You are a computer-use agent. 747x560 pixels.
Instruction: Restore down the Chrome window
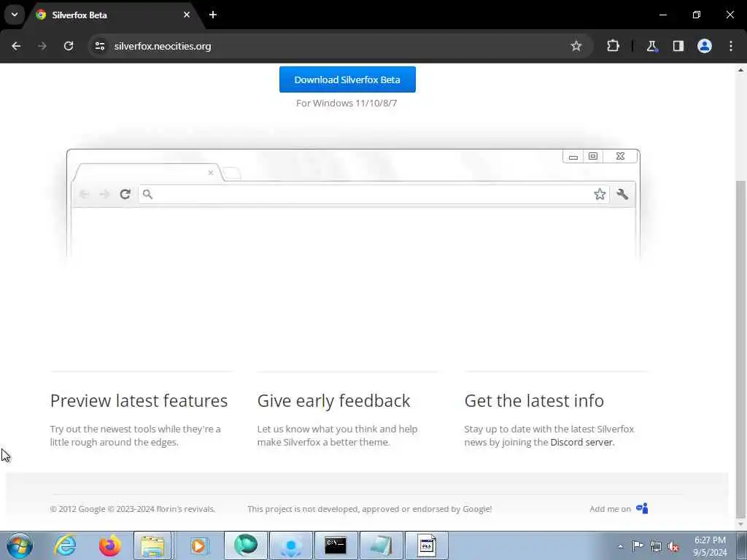tap(697, 15)
